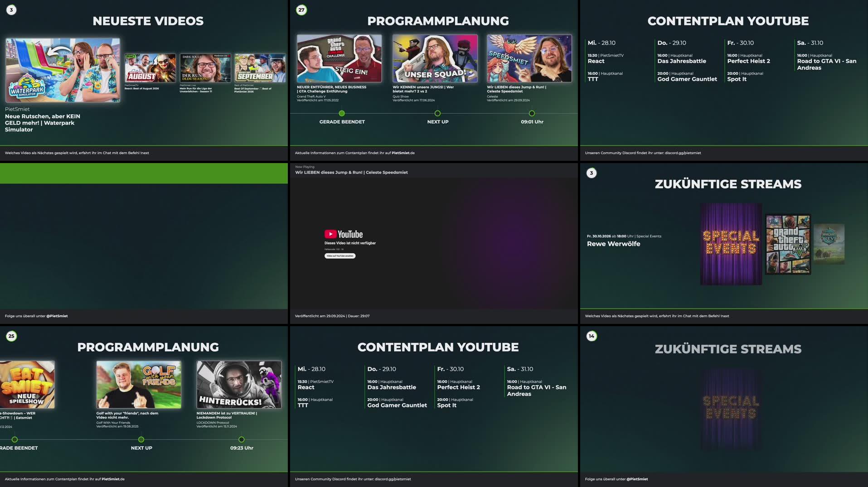This screenshot has width=868, height=487.
Task: Click the Warcraft Forever poster
Action: coord(829,244)
